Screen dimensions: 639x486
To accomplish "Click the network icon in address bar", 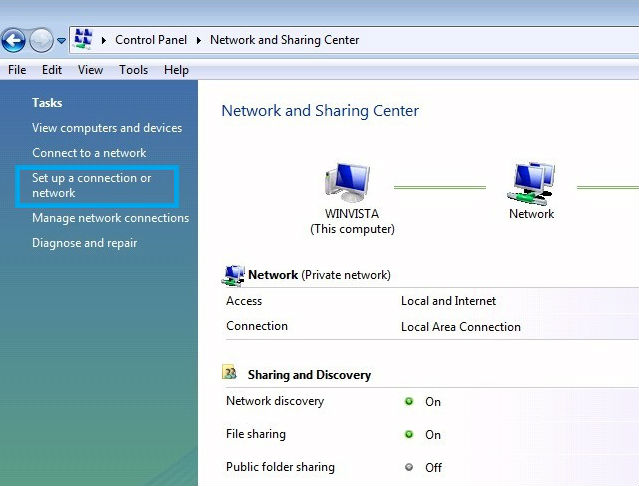I will tap(83, 40).
